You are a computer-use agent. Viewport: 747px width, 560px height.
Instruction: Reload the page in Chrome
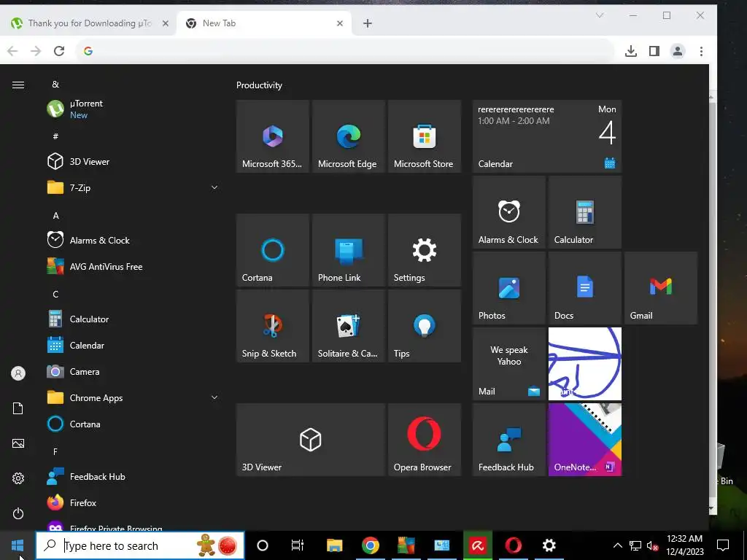[59, 51]
